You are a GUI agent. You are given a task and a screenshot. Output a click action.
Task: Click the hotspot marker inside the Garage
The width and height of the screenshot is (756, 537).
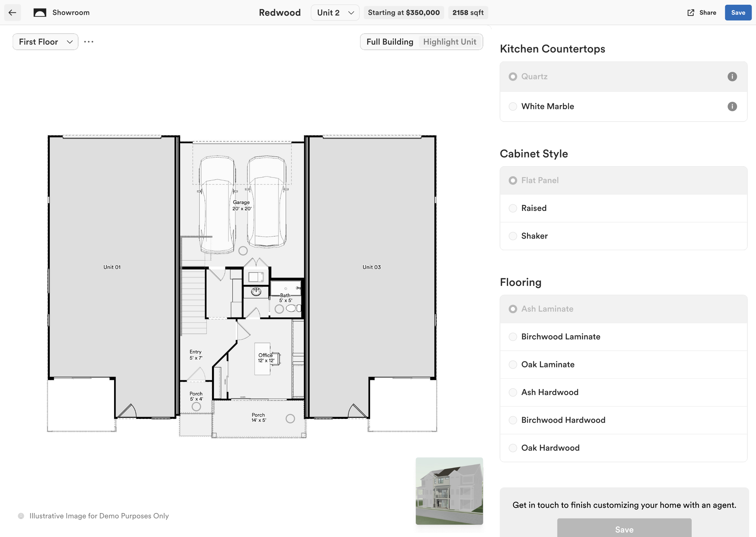tap(243, 251)
